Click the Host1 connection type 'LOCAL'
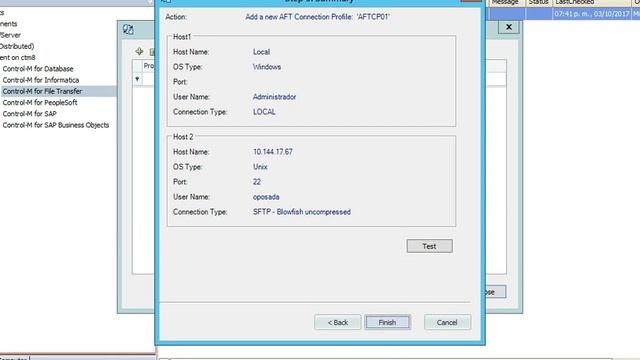640x360 pixels. 264,112
